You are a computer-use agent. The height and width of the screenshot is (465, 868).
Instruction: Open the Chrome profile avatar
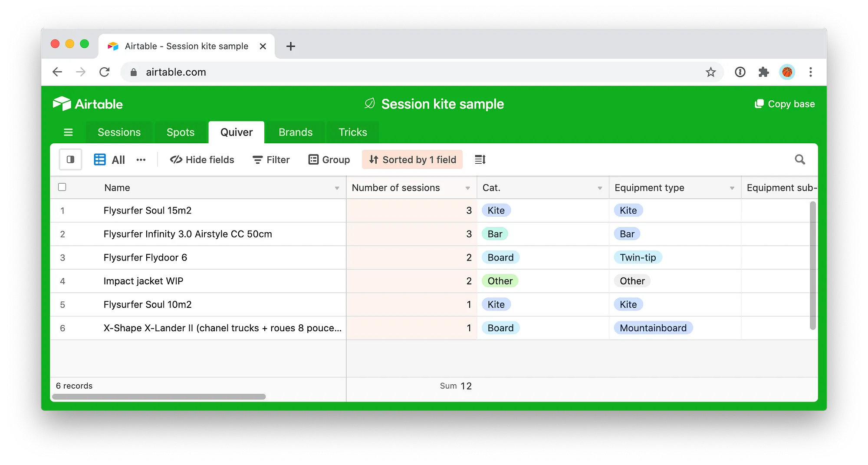787,72
